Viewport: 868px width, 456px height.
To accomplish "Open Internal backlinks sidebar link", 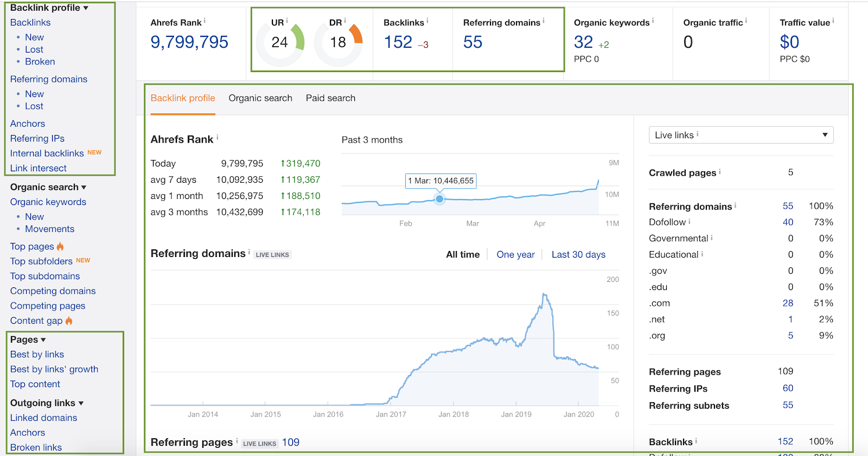I will (x=47, y=153).
